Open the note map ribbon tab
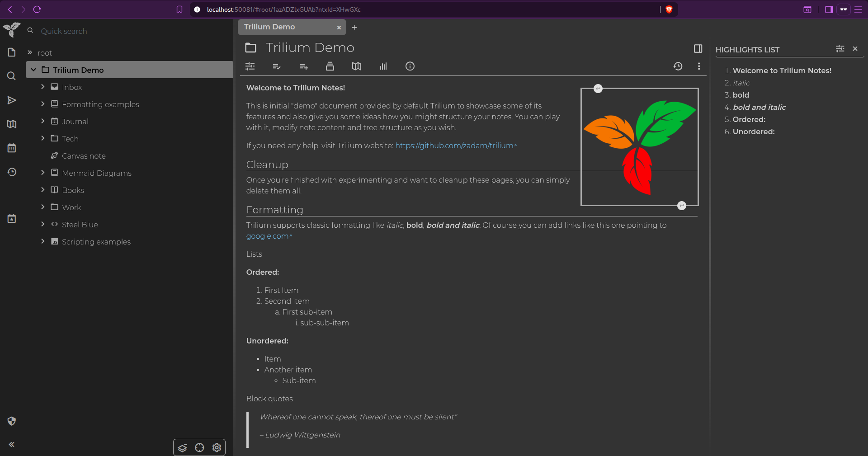The width and height of the screenshot is (868, 456). coord(357,66)
